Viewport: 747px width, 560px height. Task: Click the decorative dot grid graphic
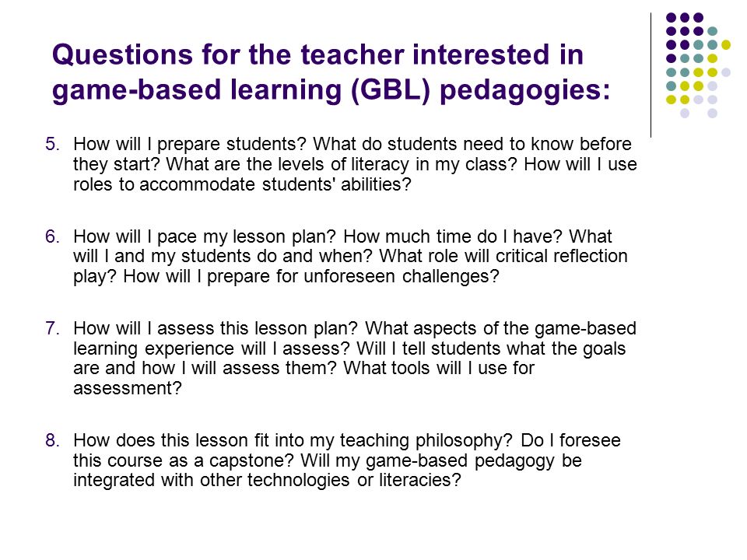point(698,65)
